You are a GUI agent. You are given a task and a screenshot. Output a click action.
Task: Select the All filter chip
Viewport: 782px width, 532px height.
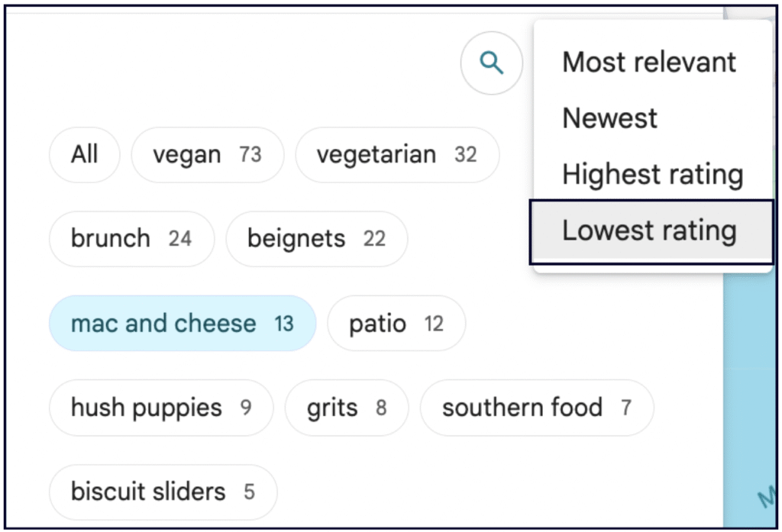(85, 155)
